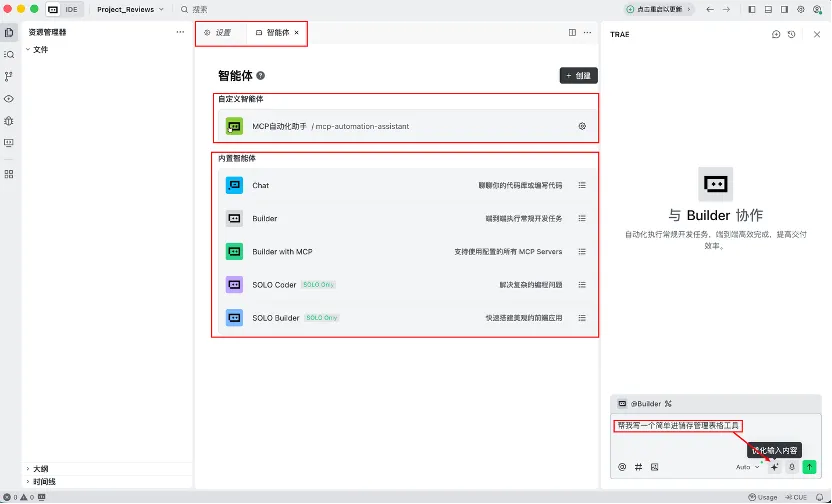
Task: Open chat history in TRAE panel
Action: tap(791, 34)
